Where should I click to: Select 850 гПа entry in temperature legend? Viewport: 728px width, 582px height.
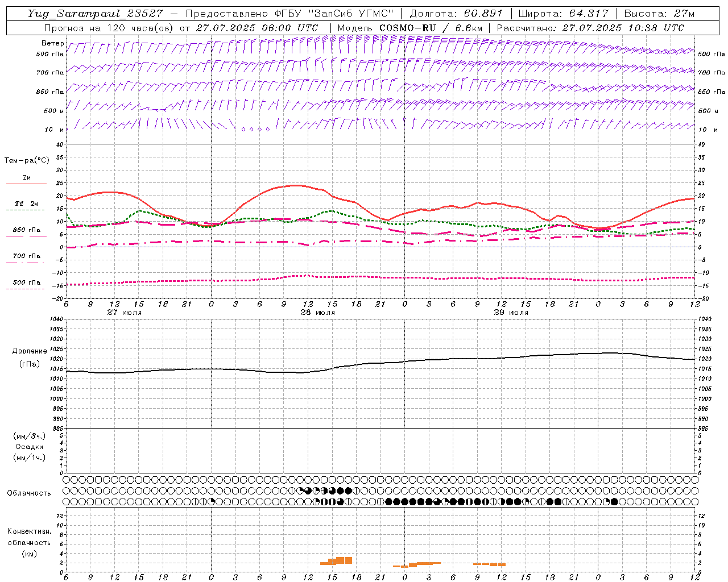pyautogui.click(x=26, y=230)
